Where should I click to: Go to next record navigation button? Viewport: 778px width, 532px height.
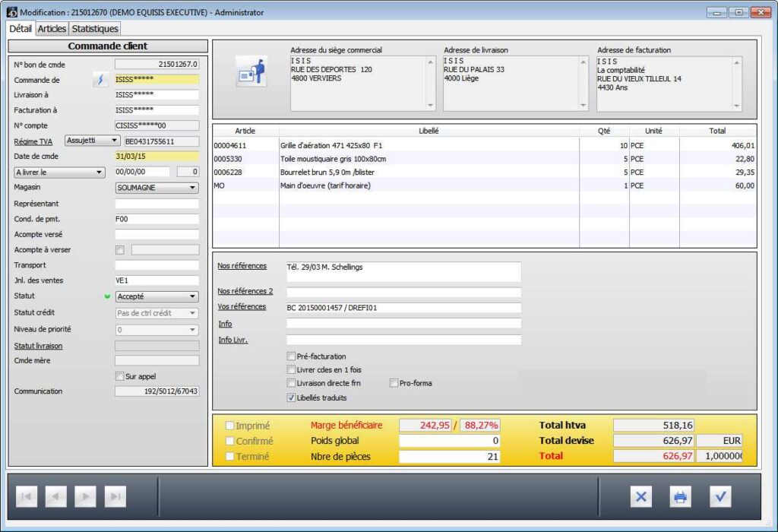(x=85, y=496)
